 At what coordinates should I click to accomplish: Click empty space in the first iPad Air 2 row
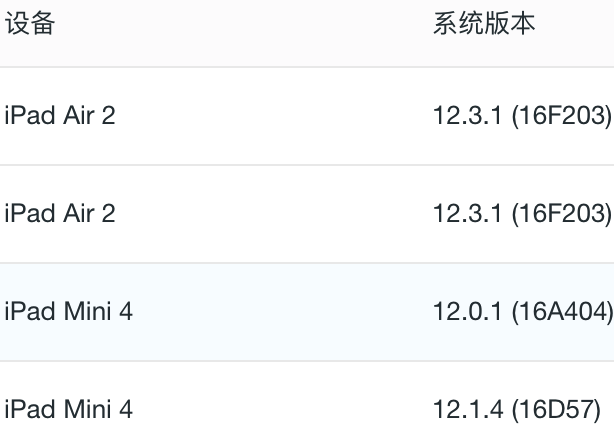tap(274, 116)
